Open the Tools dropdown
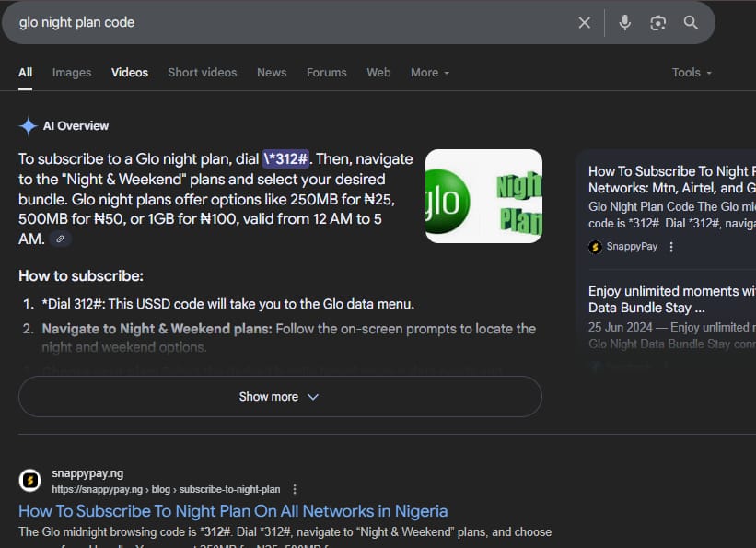The height and width of the screenshot is (548, 756). point(692,73)
